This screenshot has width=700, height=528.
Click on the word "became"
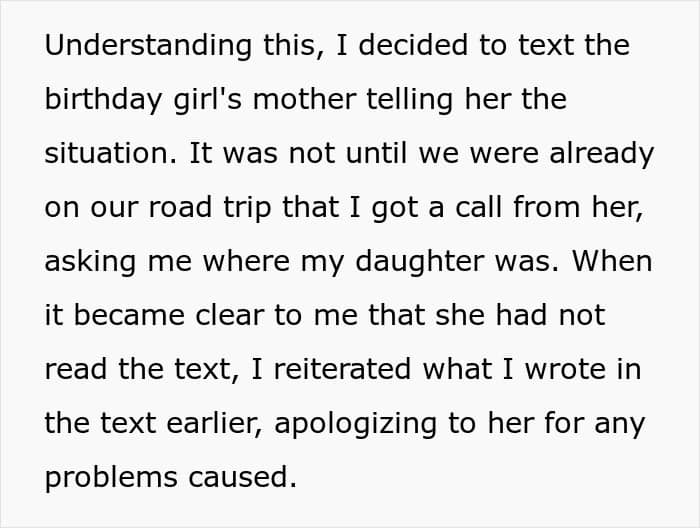click(x=129, y=315)
